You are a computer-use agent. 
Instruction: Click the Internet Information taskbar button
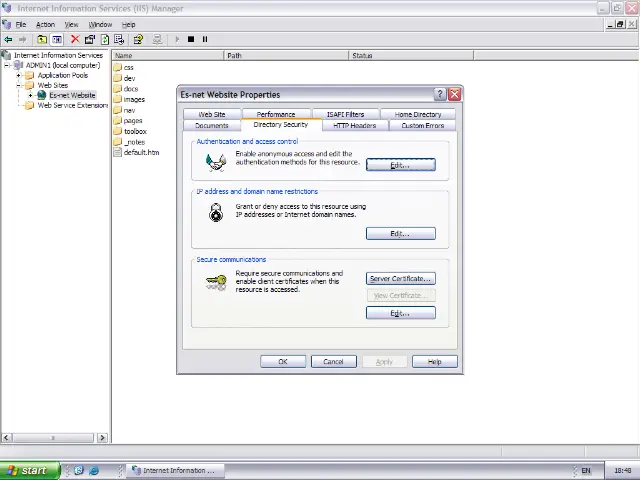[176, 471]
